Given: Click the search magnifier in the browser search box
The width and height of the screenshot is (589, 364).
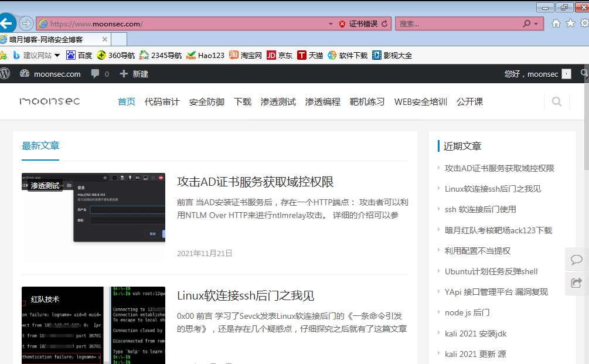Looking at the screenshot, I should [x=527, y=23].
